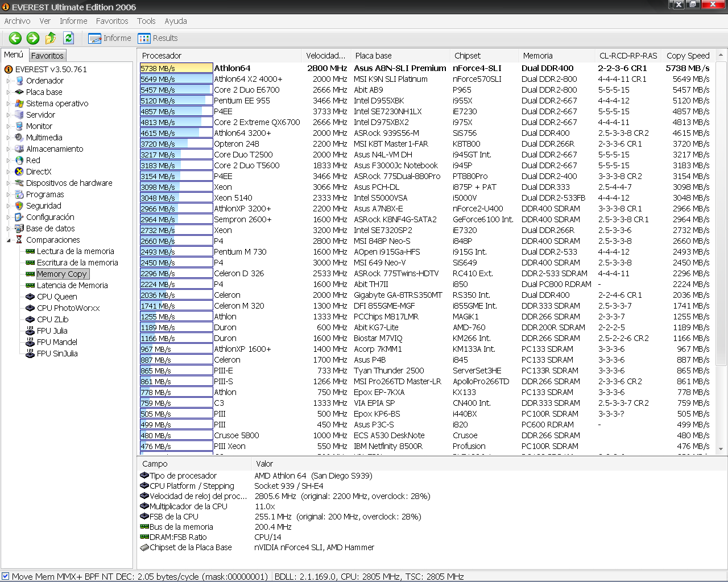Click the Up one level arrow icon
The height and width of the screenshot is (582, 728).
click(x=51, y=38)
